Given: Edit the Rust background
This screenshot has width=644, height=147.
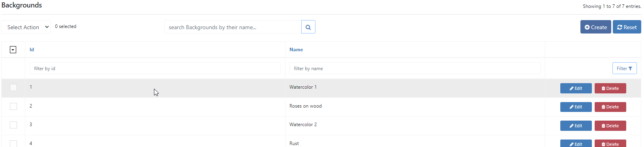Looking at the screenshot, I should 576,143.
